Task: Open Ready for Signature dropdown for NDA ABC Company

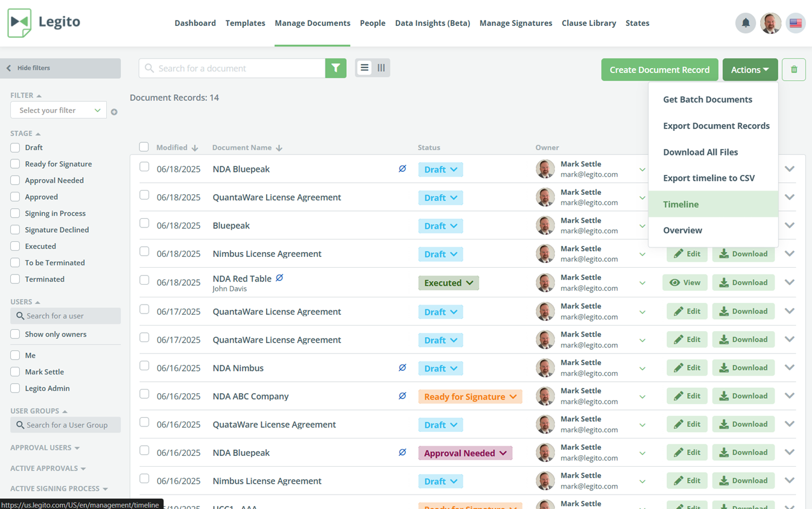Action: click(470, 397)
